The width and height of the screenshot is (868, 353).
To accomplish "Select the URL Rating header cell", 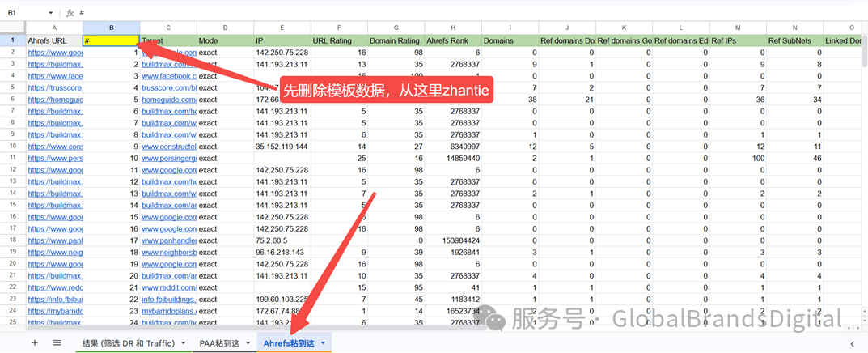I will click(x=339, y=40).
